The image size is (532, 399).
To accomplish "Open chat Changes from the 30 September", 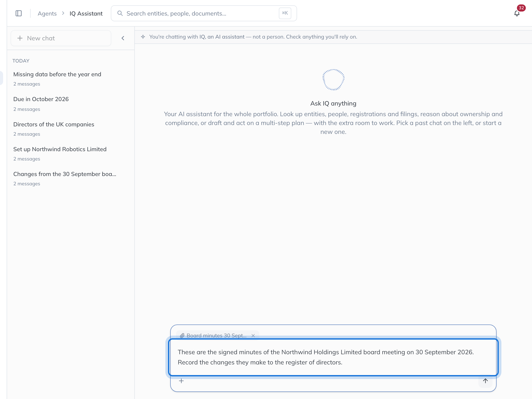I will click(x=70, y=178).
